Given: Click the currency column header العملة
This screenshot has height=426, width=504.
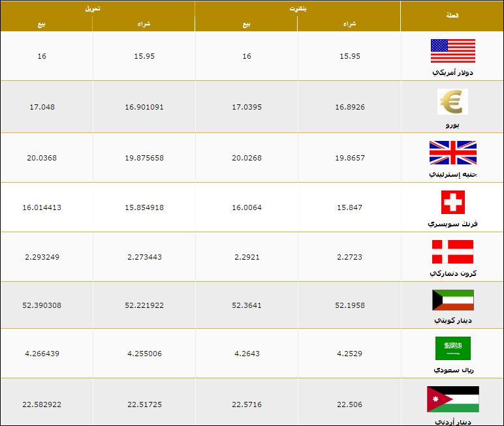Looking at the screenshot, I should [452, 16].
